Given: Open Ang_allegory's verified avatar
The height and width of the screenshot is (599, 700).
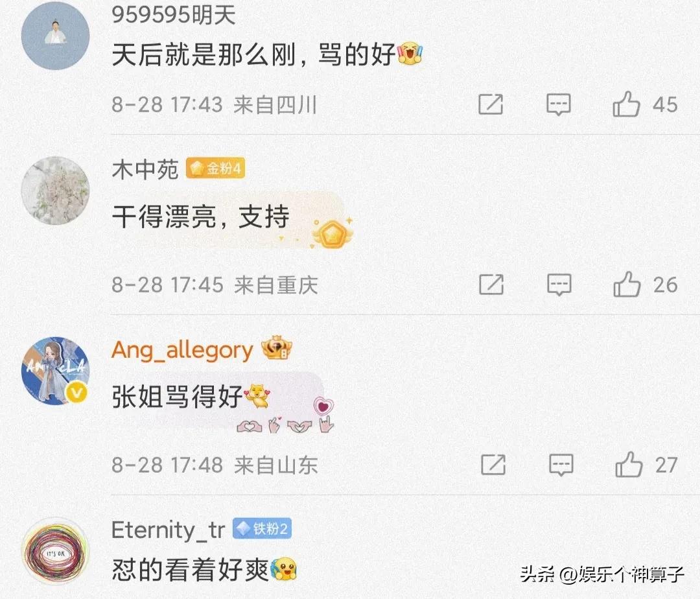Looking at the screenshot, I should coord(55,371).
